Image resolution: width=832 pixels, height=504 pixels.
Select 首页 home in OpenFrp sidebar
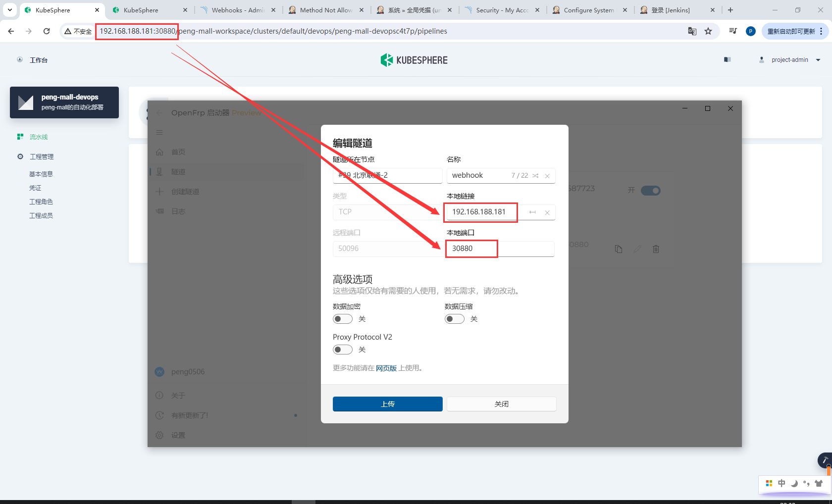(227, 152)
